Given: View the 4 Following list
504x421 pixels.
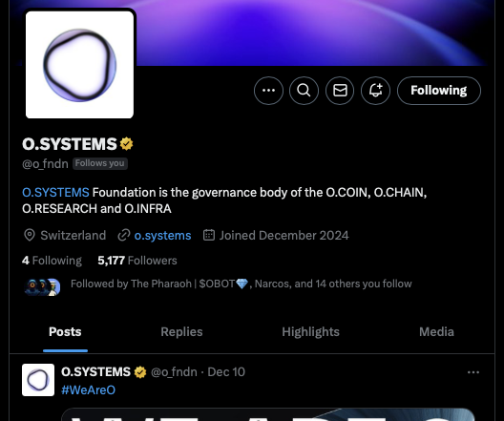Looking at the screenshot, I should [52, 261].
